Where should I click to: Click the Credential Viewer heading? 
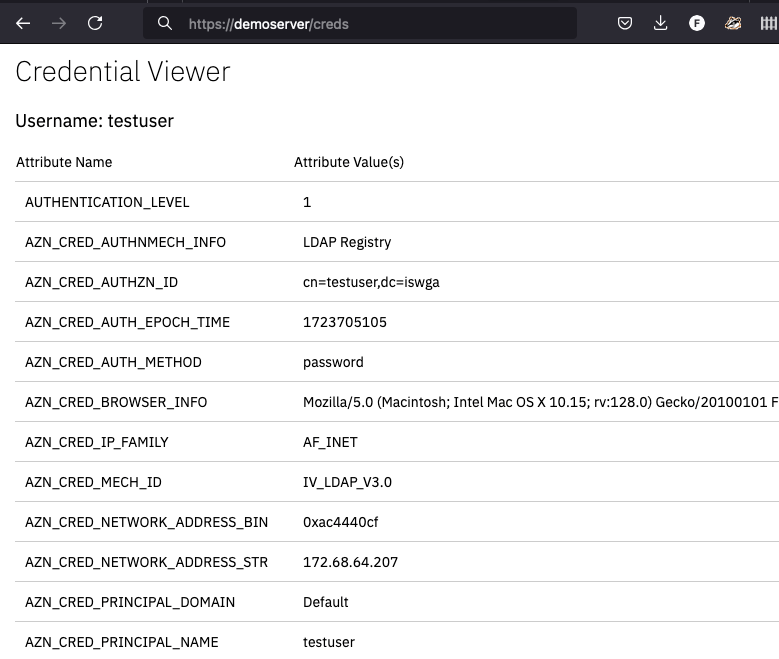(123, 72)
